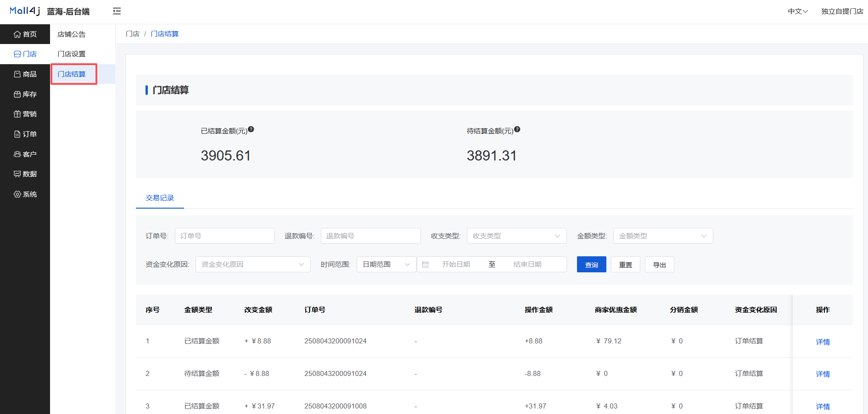Image resolution: width=868 pixels, height=414 pixels.
Task: Focus the 订单号 input field
Action: 225,236
